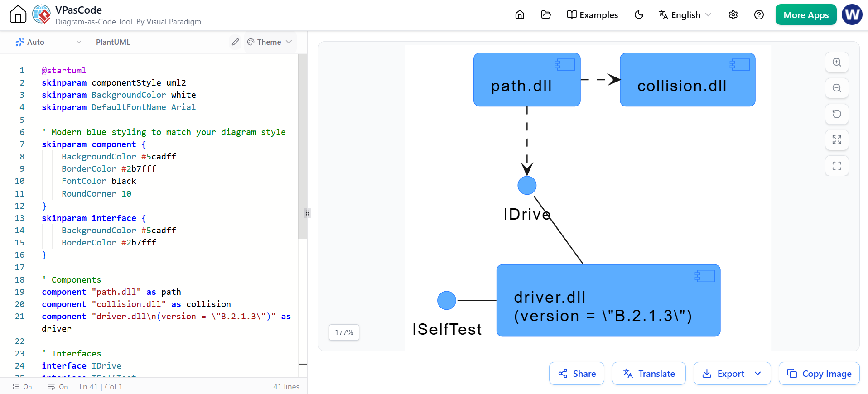Click the Copy Image button
The image size is (868, 394).
click(x=819, y=374)
